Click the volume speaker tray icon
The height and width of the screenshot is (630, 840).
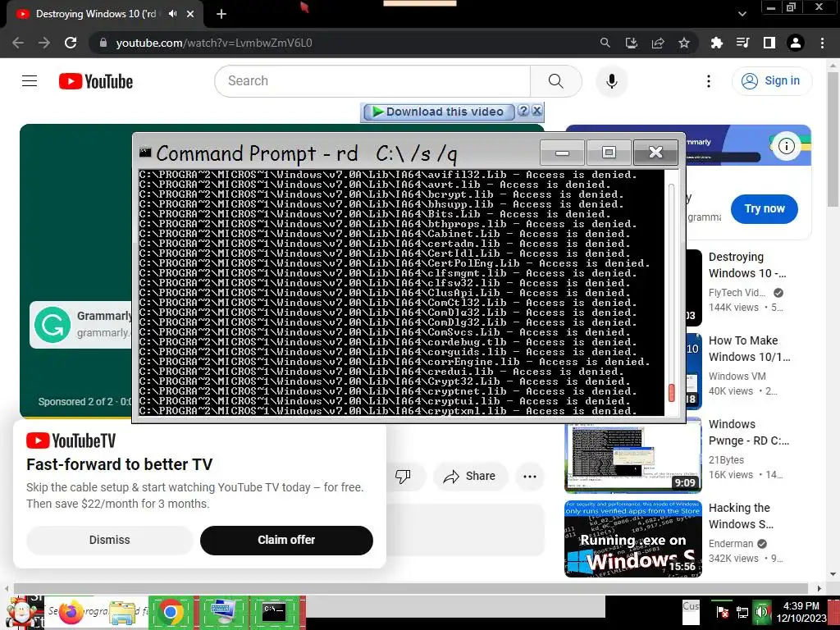pos(761,612)
